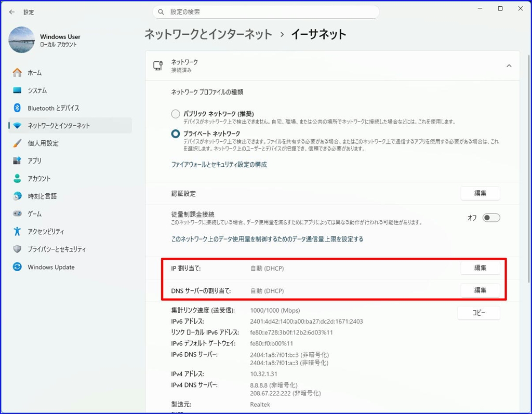This screenshot has width=532, height=414.
Task: Click the アプリ apps icon
Action: (17, 161)
